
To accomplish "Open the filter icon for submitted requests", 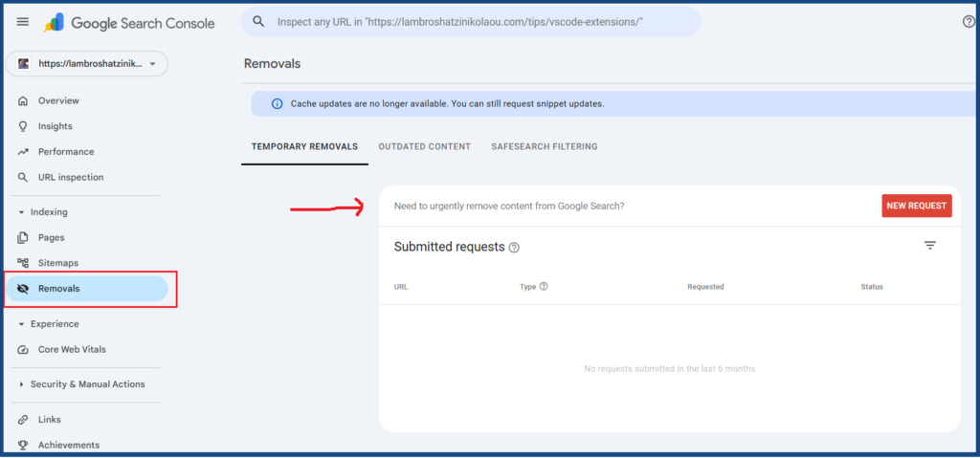I will click(x=930, y=246).
